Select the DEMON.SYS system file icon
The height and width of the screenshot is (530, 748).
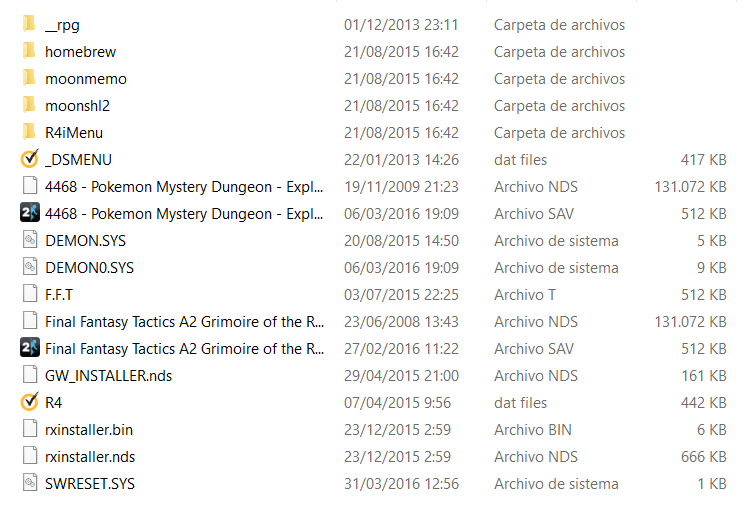29,240
